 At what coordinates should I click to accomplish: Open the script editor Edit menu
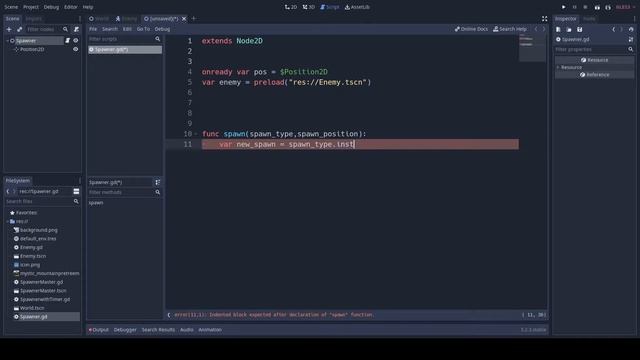pos(127,29)
